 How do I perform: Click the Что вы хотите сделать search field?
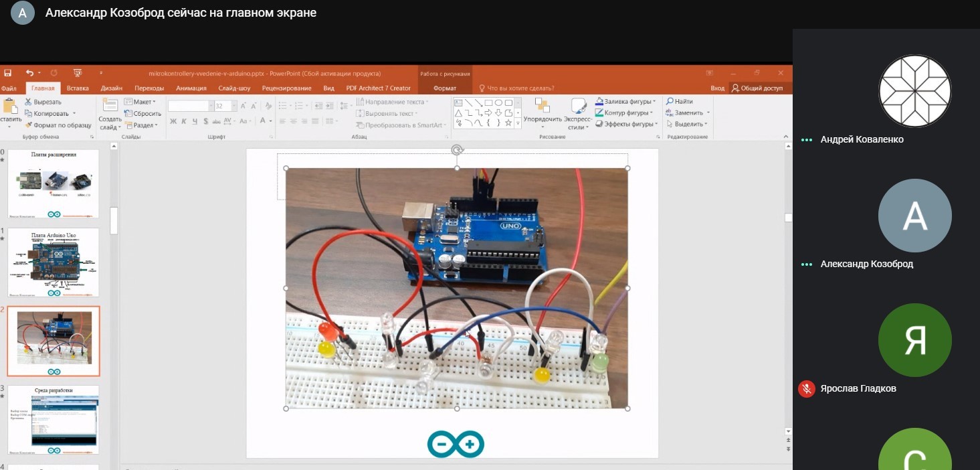[x=516, y=88]
